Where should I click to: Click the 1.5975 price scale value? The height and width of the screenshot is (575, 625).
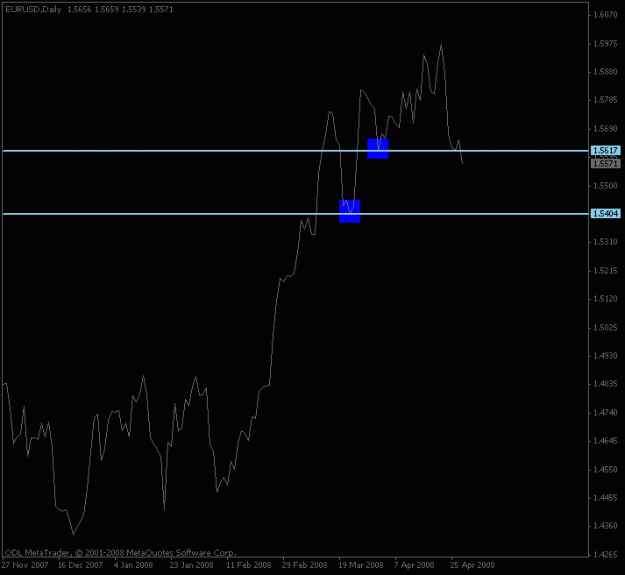[605, 43]
